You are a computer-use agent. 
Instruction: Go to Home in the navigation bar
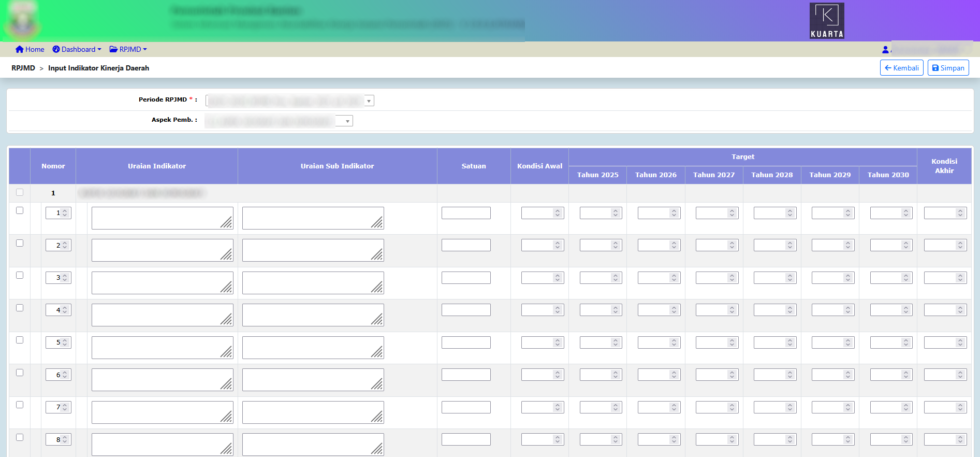35,49
